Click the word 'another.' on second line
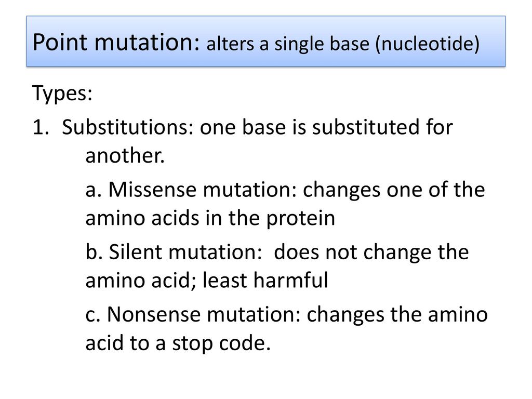Image resolution: width=532 pixels, height=399 pixels. tap(125, 156)
